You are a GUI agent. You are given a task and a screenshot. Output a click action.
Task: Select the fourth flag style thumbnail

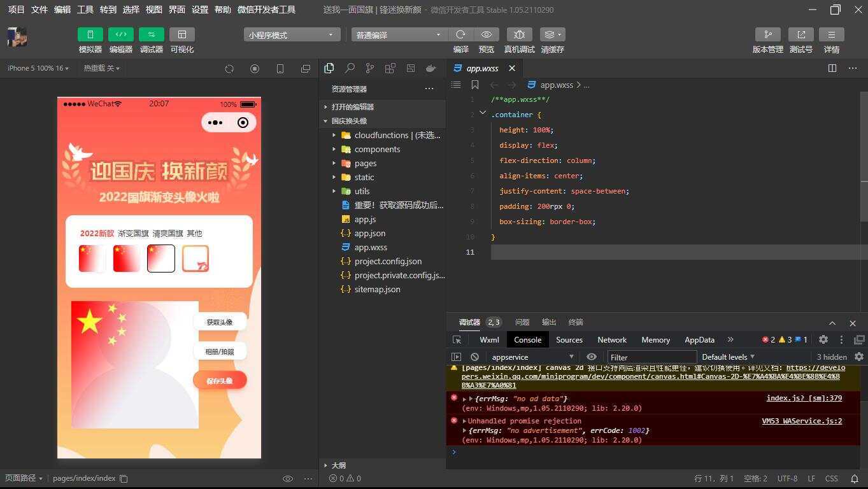coord(196,258)
